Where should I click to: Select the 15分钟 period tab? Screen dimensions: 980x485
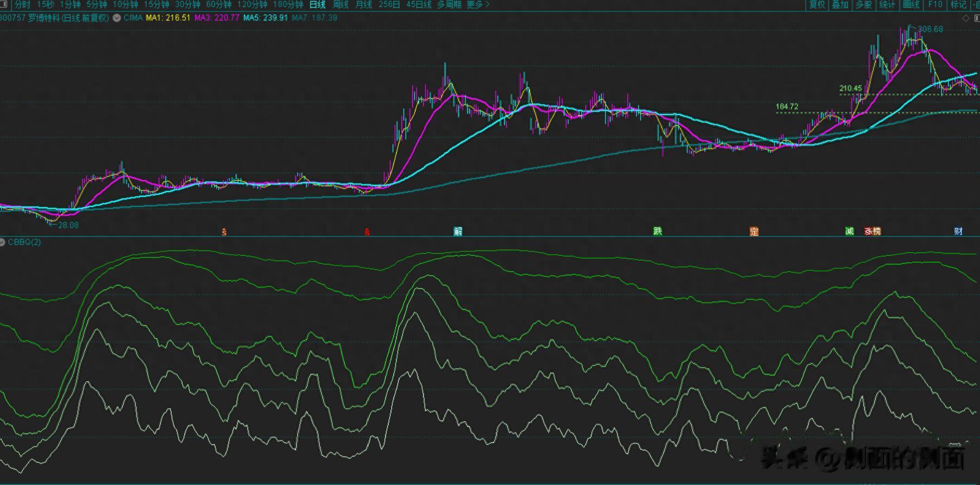tap(156, 4)
